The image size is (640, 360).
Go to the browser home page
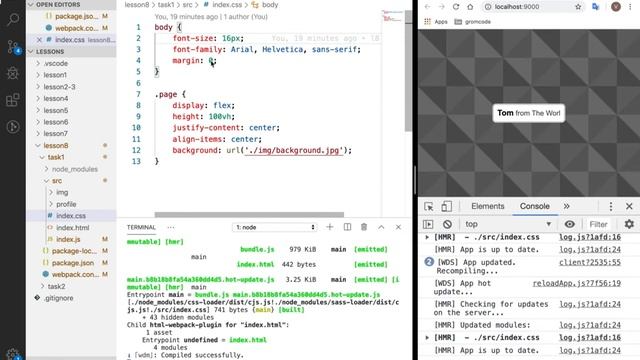pyautogui.click(x=470, y=7)
